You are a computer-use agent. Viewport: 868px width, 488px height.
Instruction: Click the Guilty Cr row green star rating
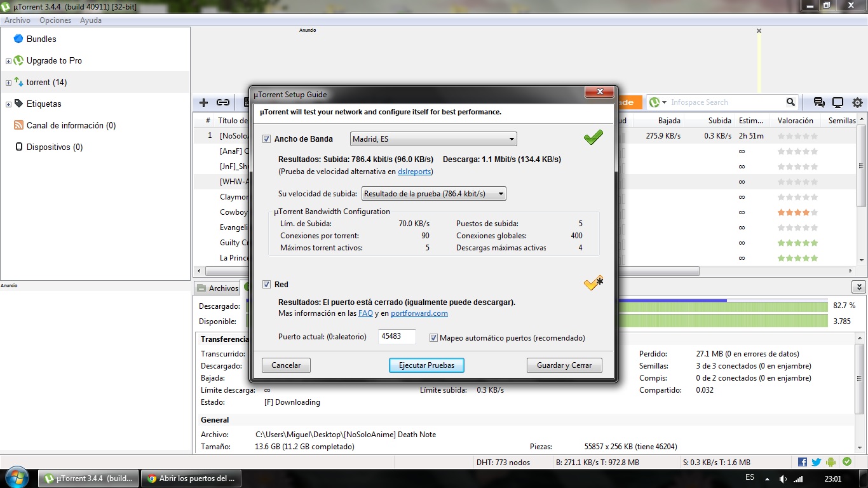(797, 243)
